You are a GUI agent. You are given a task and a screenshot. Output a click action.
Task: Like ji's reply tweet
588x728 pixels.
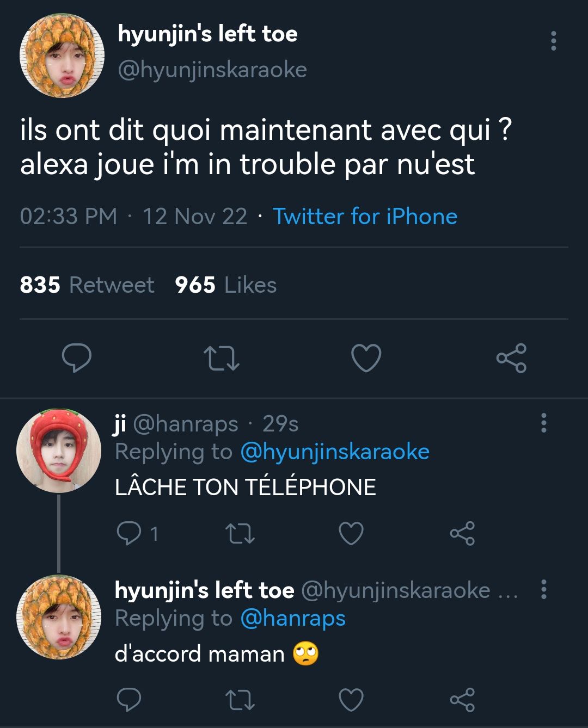point(351,533)
